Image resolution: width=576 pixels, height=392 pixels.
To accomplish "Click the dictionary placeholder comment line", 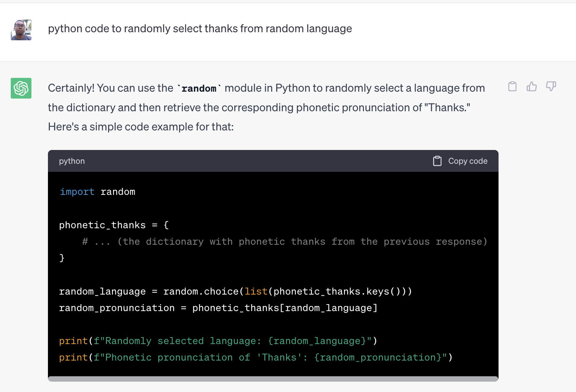I will coord(285,242).
